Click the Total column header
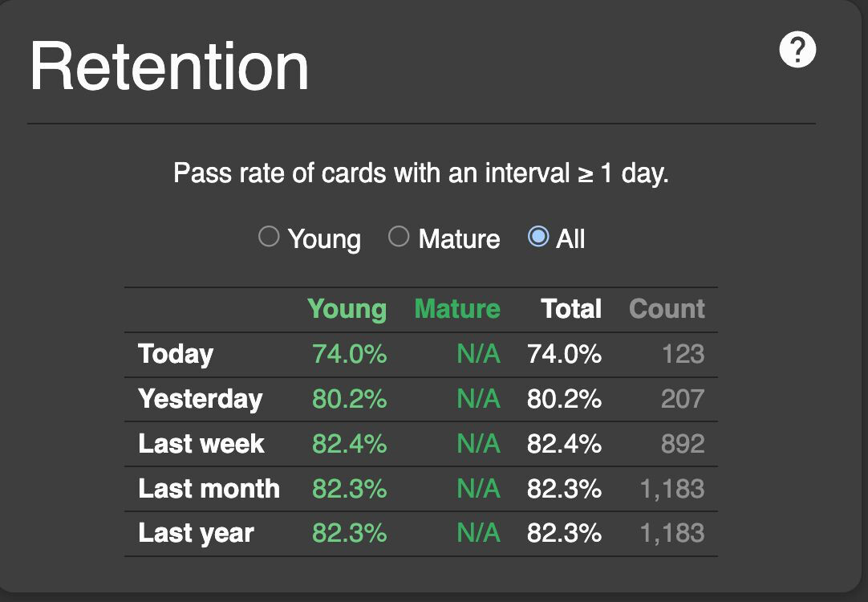Viewport: 868px width, 602px height. click(571, 309)
